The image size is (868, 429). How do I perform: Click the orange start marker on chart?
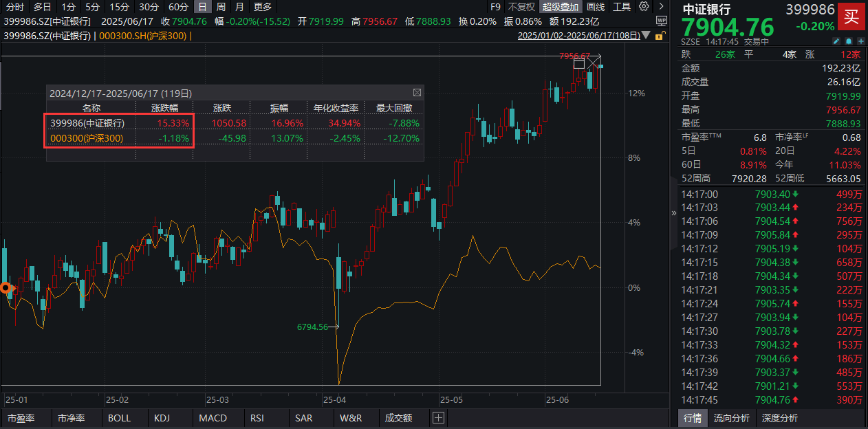point(6,288)
